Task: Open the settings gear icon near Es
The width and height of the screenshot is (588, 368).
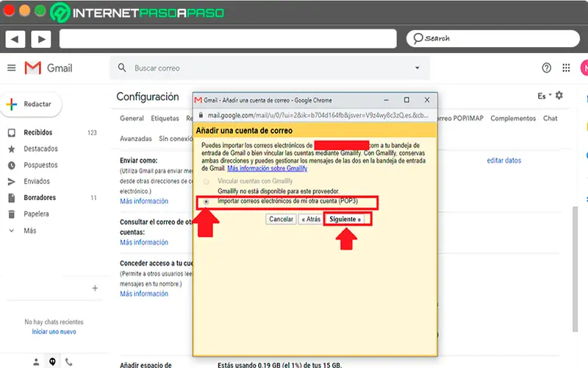Action: point(559,96)
